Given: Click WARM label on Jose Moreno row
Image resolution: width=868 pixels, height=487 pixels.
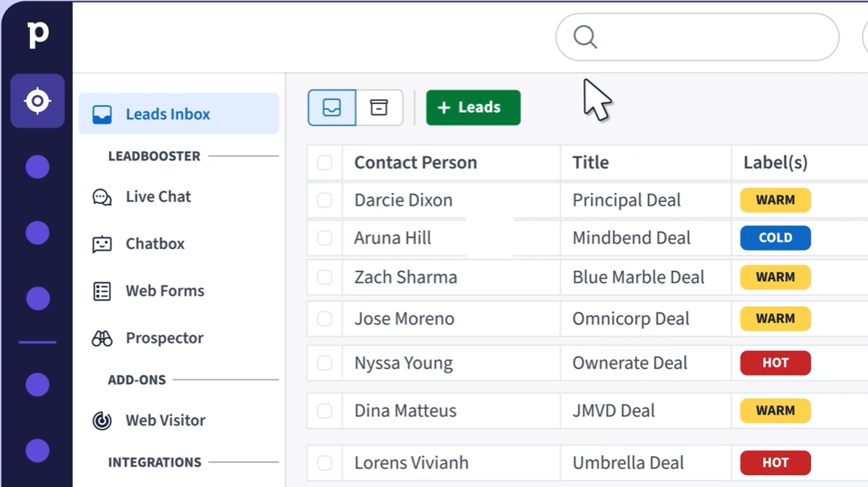Looking at the screenshot, I should coord(775,318).
